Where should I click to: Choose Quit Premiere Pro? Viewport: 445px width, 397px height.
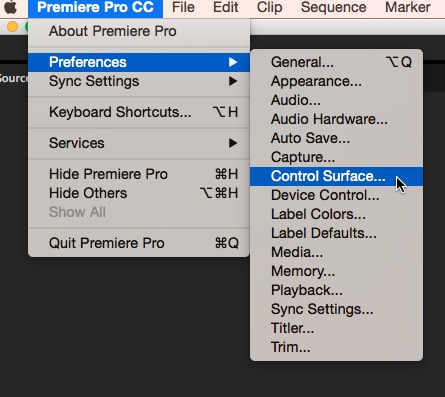[139, 243]
